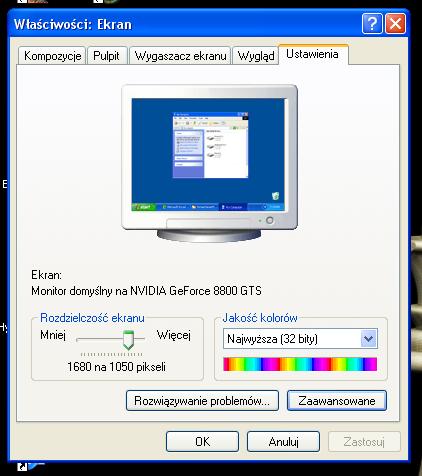Viewport: 422px width, 476px height.
Task: Confirm with the OK button
Action: point(202,441)
